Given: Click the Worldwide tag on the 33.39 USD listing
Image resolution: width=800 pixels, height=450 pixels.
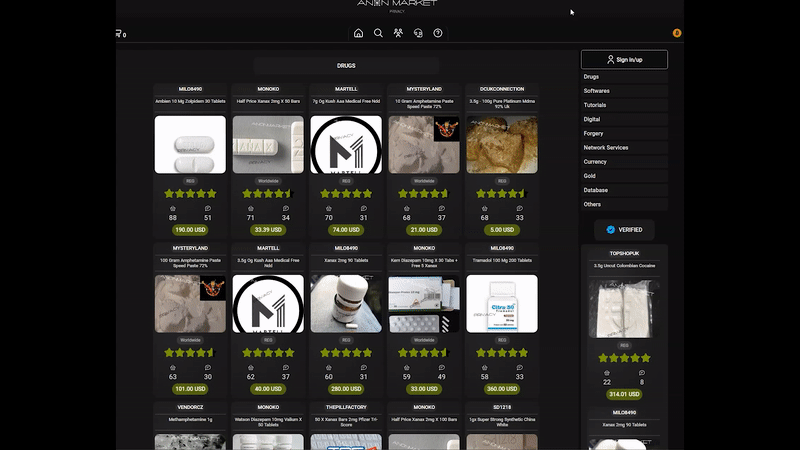Looking at the screenshot, I should (x=268, y=181).
